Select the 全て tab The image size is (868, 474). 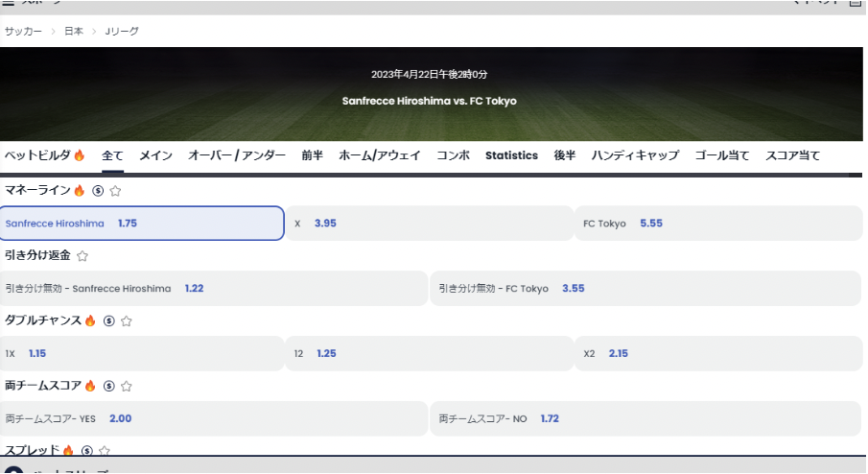coord(112,155)
